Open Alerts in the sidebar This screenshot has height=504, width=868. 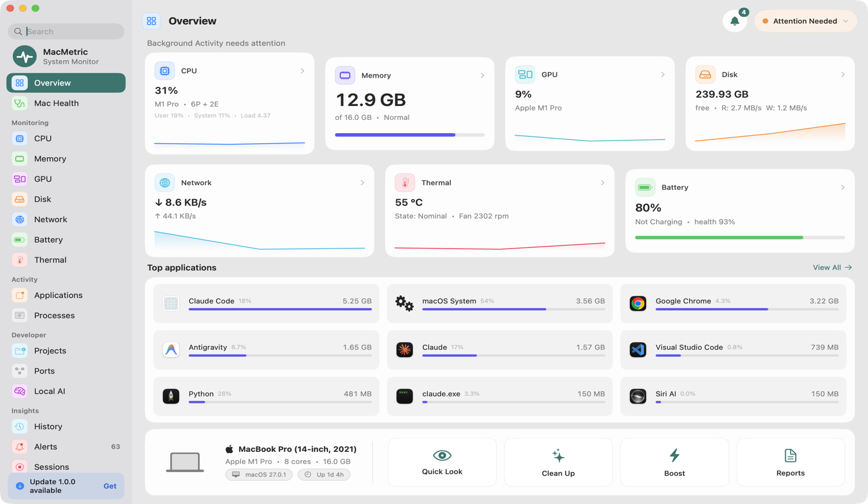66,447
